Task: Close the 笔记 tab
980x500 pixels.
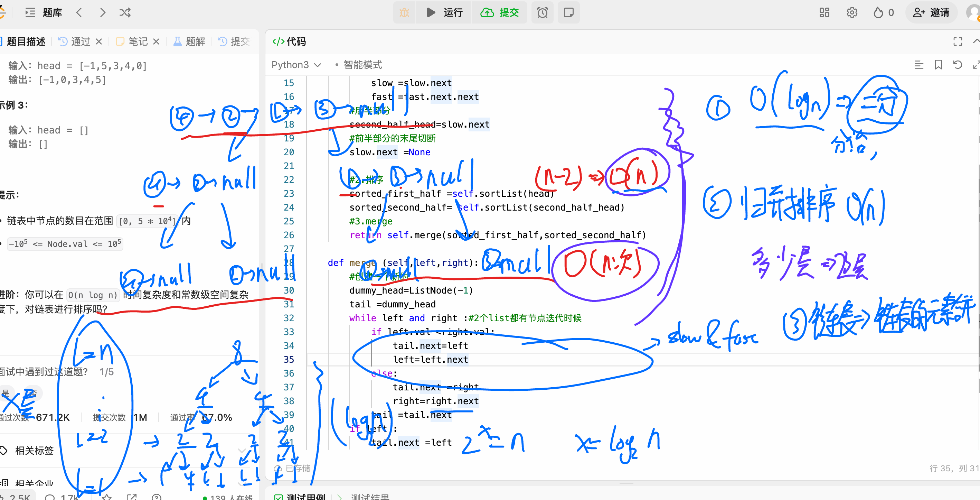Action: pyautogui.click(x=156, y=41)
